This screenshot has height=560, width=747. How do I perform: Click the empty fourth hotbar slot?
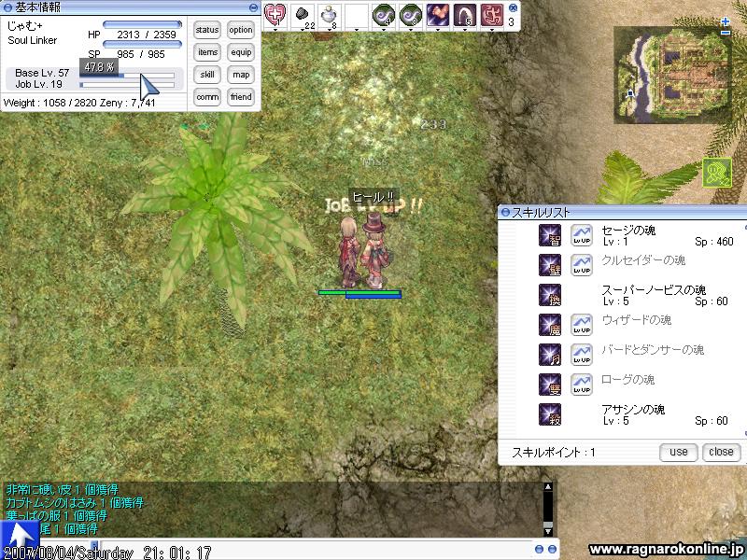click(x=357, y=15)
